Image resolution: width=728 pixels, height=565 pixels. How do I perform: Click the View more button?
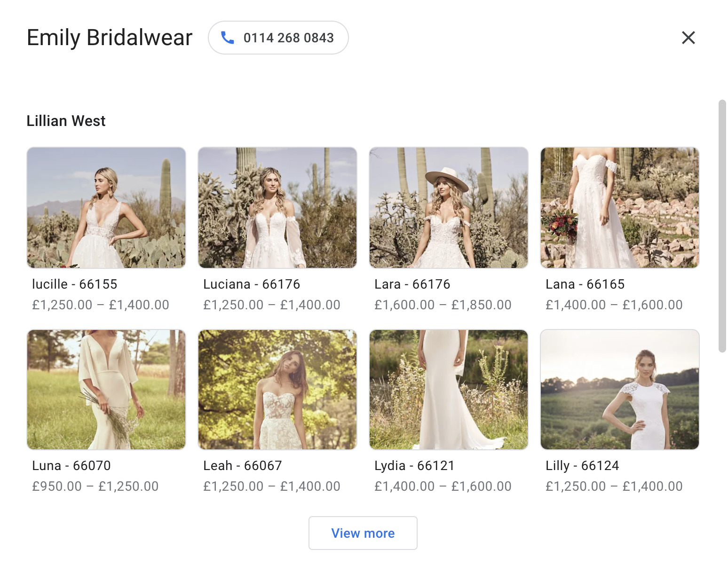[363, 533]
